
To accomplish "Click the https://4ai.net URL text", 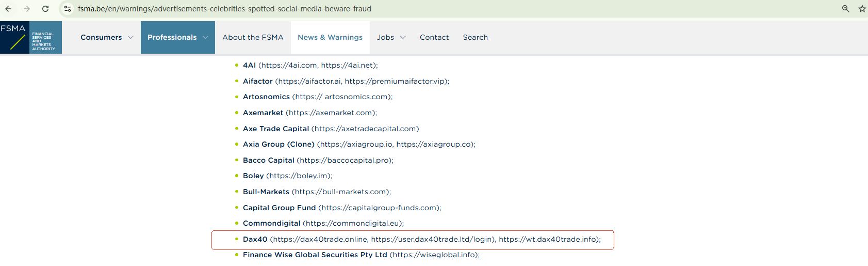I will coord(347,65).
